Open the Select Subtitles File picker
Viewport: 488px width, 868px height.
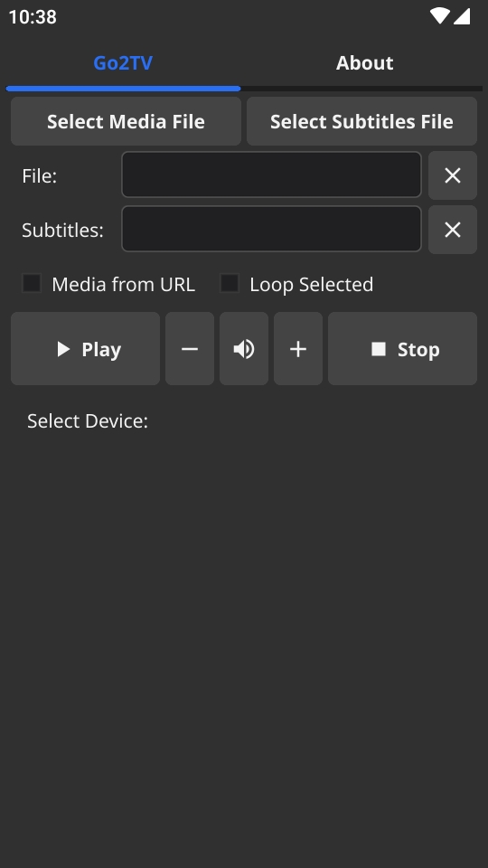click(x=361, y=121)
